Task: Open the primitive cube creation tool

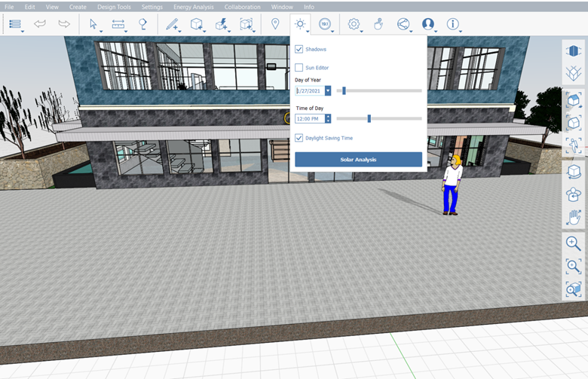Action: click(197, 24)
